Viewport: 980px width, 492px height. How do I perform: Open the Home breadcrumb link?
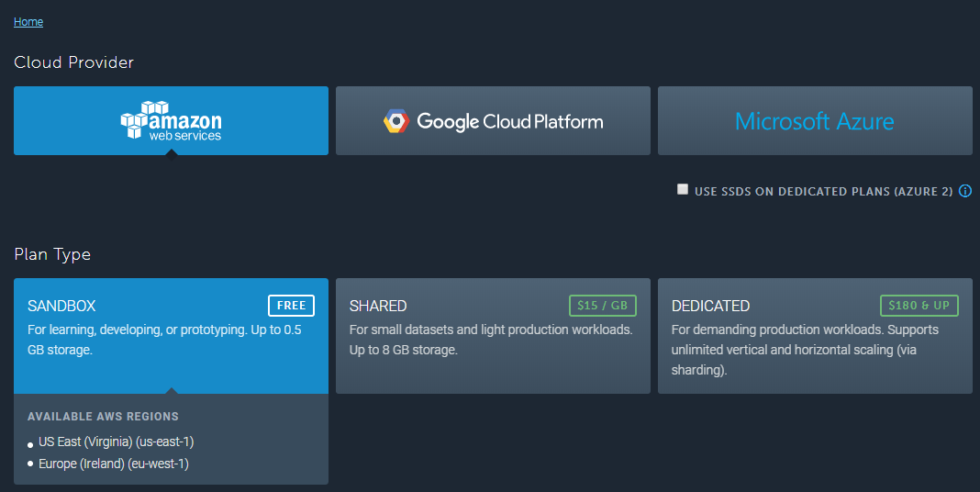tap(28, 22)
